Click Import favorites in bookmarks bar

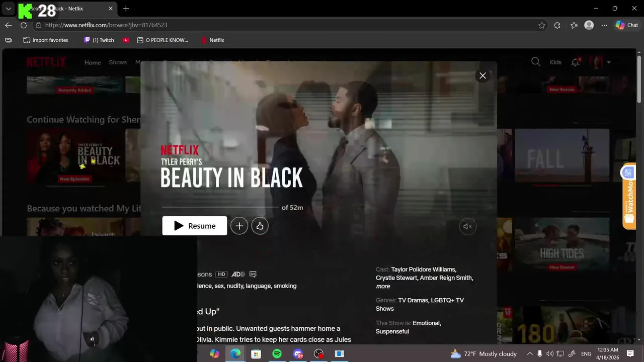pyautogui.click(x=46, y=40)
